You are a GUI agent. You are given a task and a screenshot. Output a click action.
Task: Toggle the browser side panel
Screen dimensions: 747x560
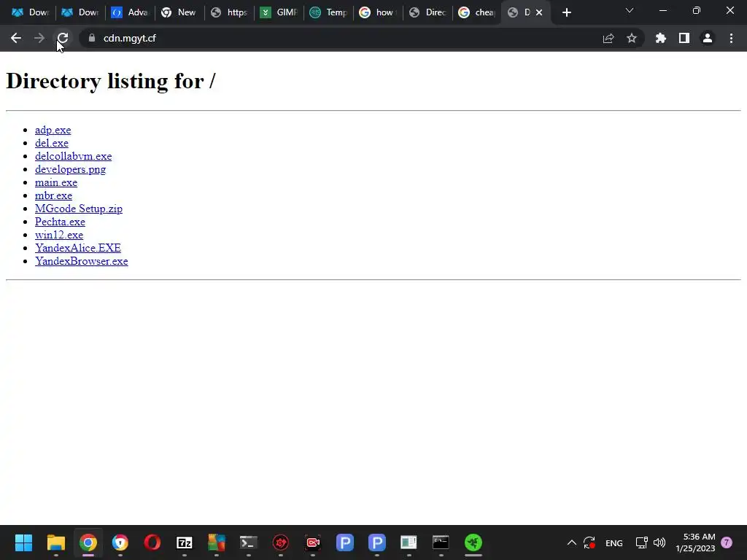point(684,38)
